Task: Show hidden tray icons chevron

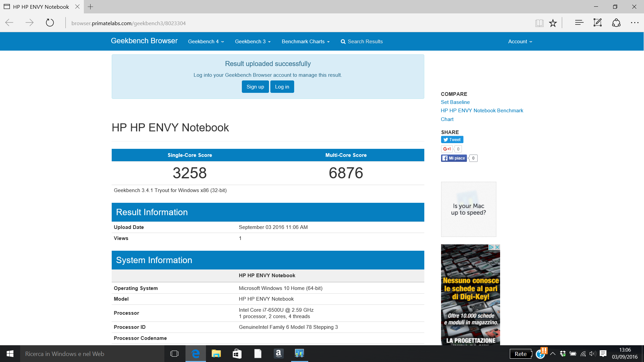Action: [553, 354]
